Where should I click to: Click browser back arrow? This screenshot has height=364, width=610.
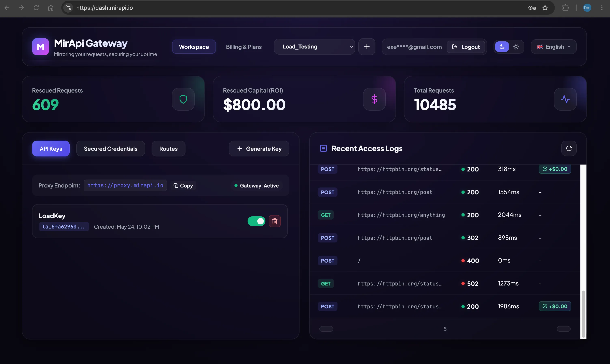coord(7,8)
